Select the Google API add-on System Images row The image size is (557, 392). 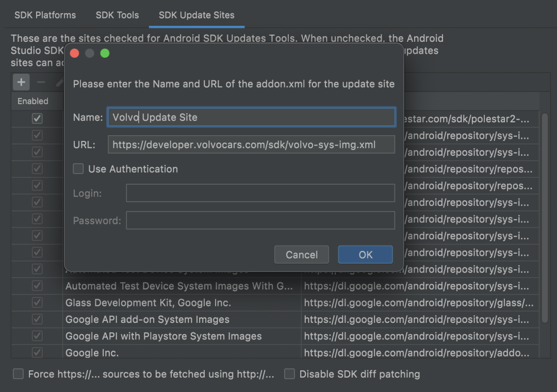pos(275,319)
